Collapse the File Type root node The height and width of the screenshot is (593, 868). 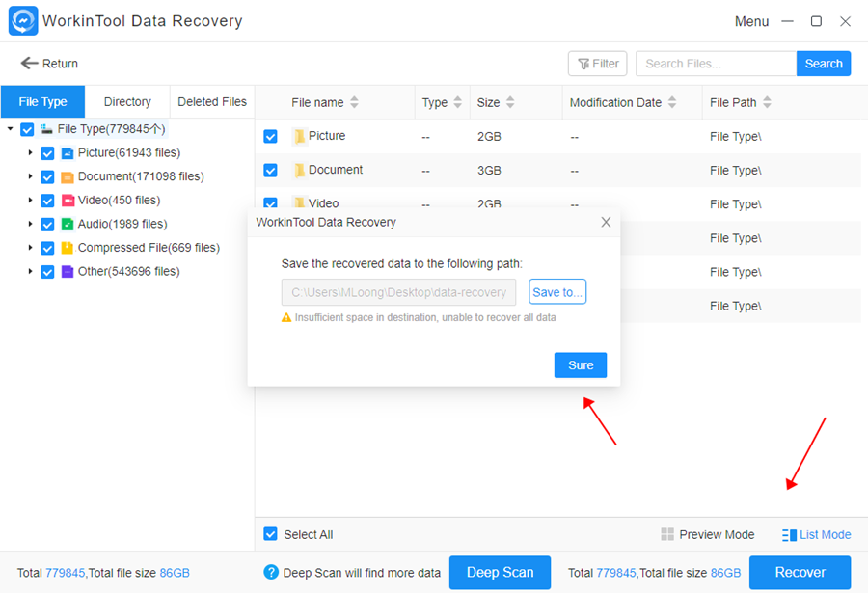(x=10, y=129)
